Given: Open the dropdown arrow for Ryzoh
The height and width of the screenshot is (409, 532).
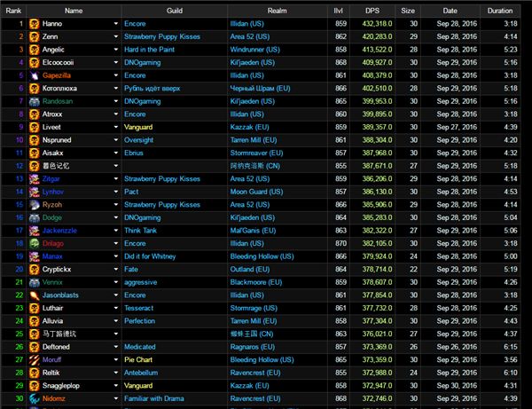Looking at the screenshot, I should pos(116,205).
